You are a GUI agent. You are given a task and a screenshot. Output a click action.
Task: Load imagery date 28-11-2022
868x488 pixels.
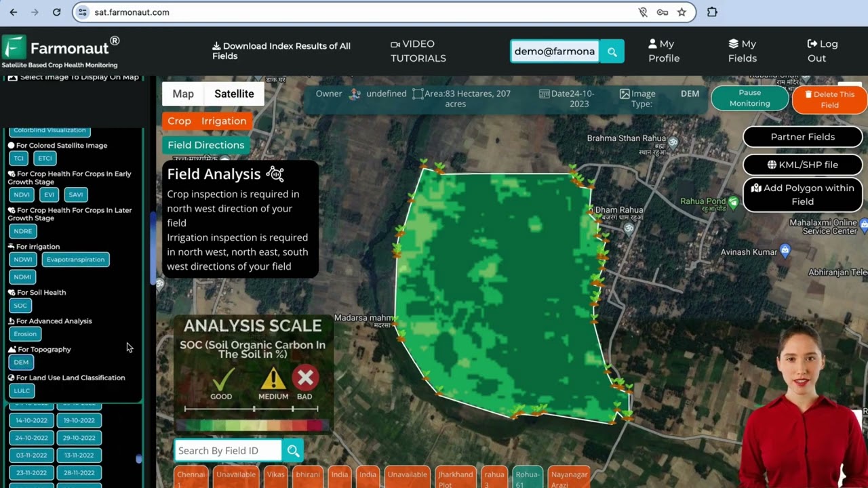coord(79,473)
